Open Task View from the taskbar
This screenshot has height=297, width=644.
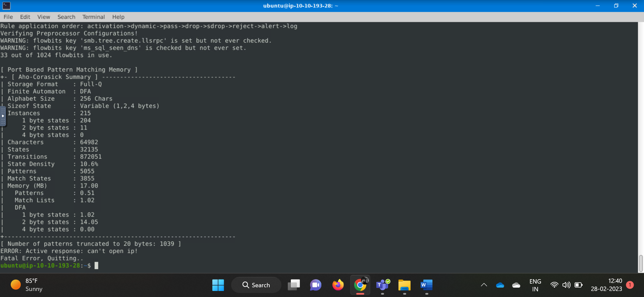click(294, 285)
